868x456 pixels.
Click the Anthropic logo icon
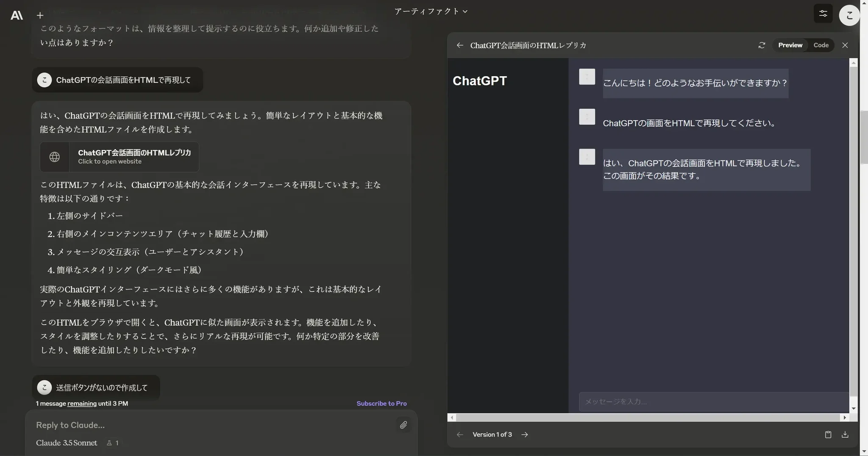point(17,15)
